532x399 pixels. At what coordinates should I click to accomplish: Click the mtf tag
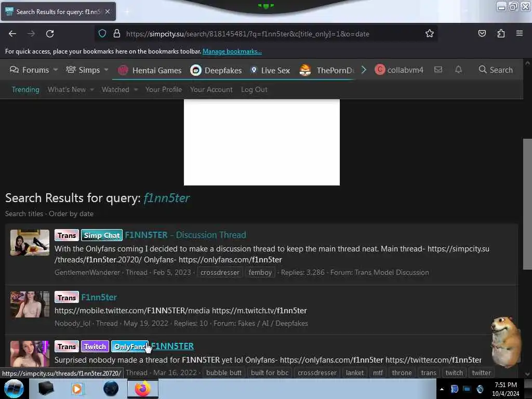[378, 373]
